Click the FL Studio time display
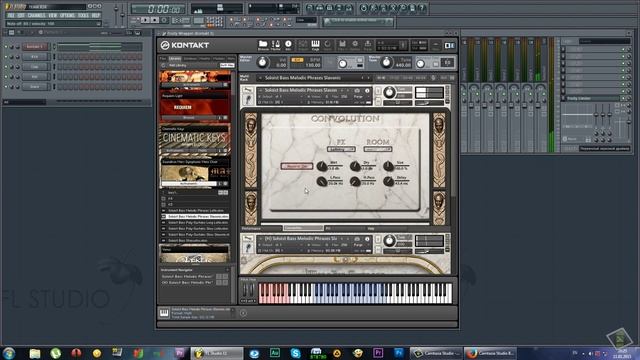 (158, 9)
